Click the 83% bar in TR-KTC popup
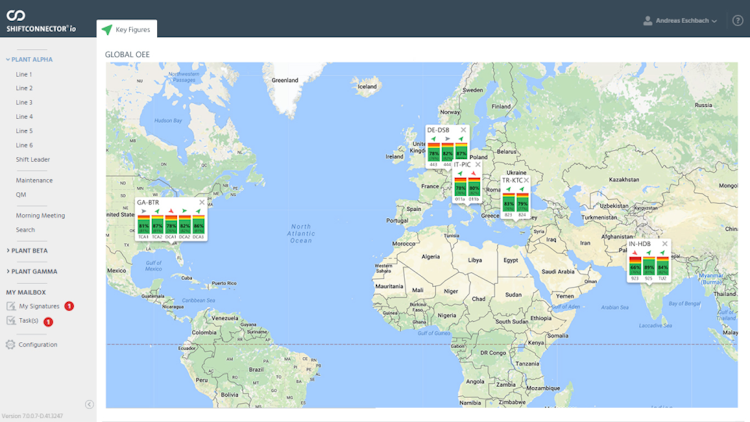750x422 pixels. (x=509, y=202)
